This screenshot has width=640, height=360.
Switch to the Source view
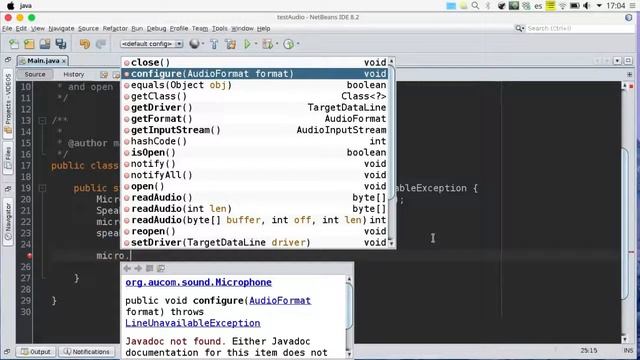coord(35,74)
